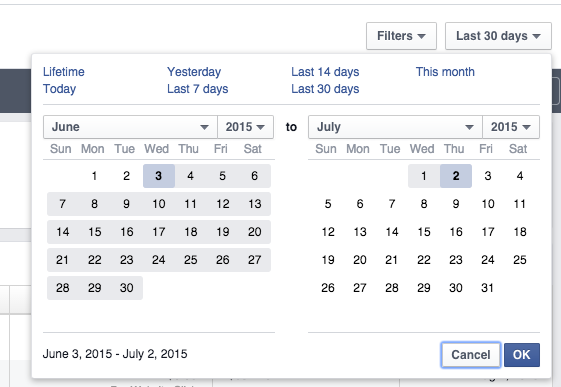
Task: Select July 17 in end calendar
Action: tap(488, 232)
